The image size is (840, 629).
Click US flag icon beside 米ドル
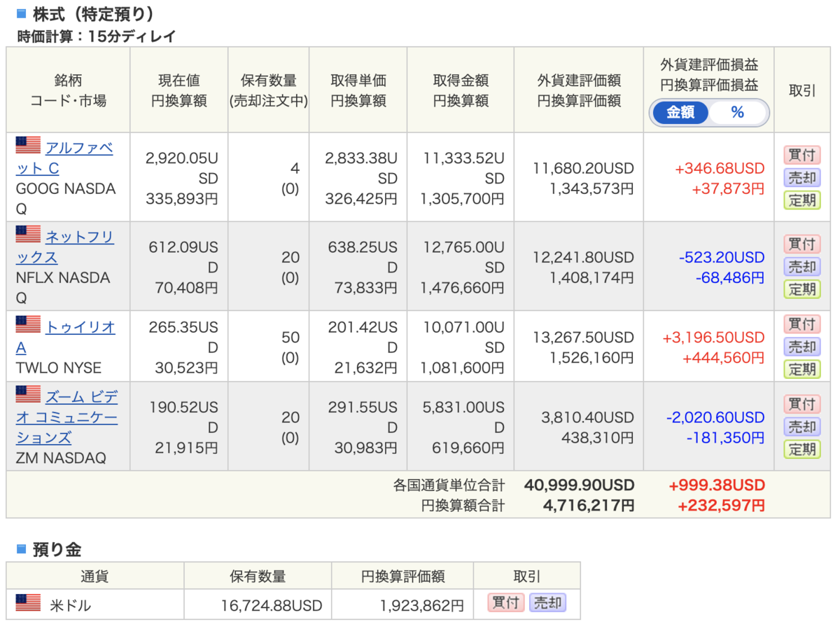tap(29, 603)
